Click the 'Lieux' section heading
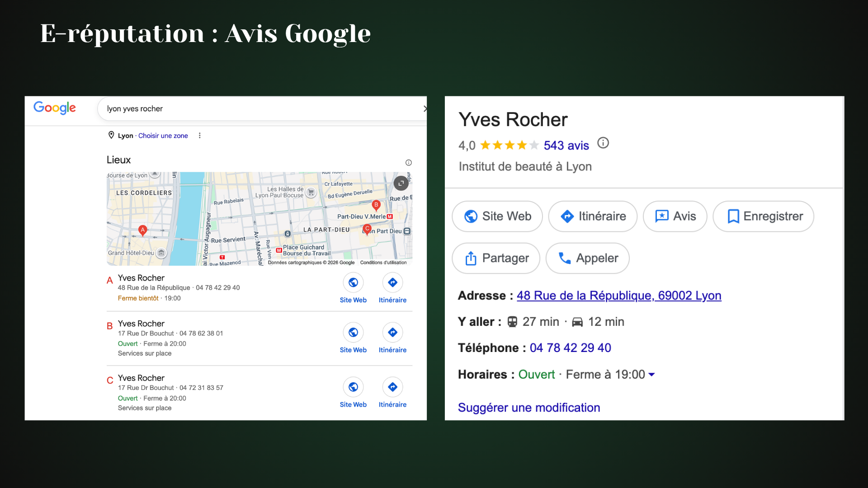This screenshot has width=868, height=488. pyautogui.click(x=118, y=160)
